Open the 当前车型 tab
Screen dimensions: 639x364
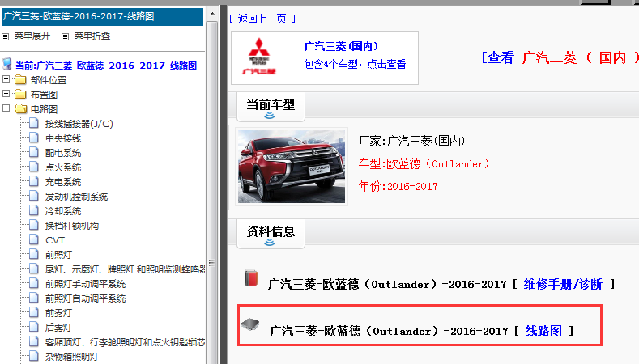(271, 107)
